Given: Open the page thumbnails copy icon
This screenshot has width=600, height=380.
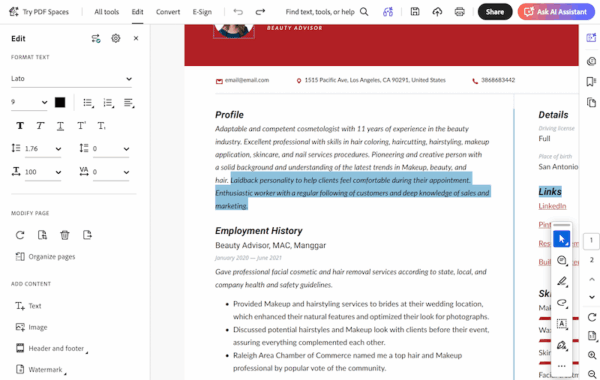Looking at the screenshot, I should (x=591, y=103).
